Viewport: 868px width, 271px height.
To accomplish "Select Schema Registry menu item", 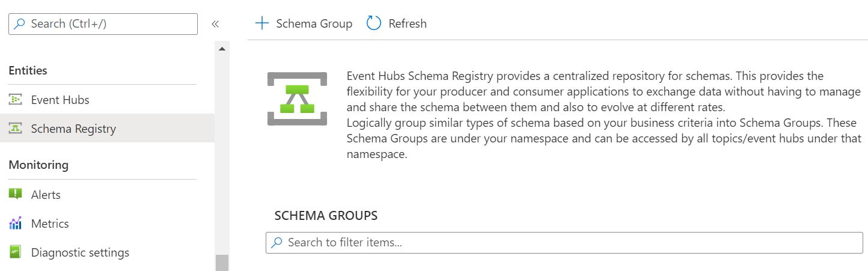I will (x=73, y=129).
